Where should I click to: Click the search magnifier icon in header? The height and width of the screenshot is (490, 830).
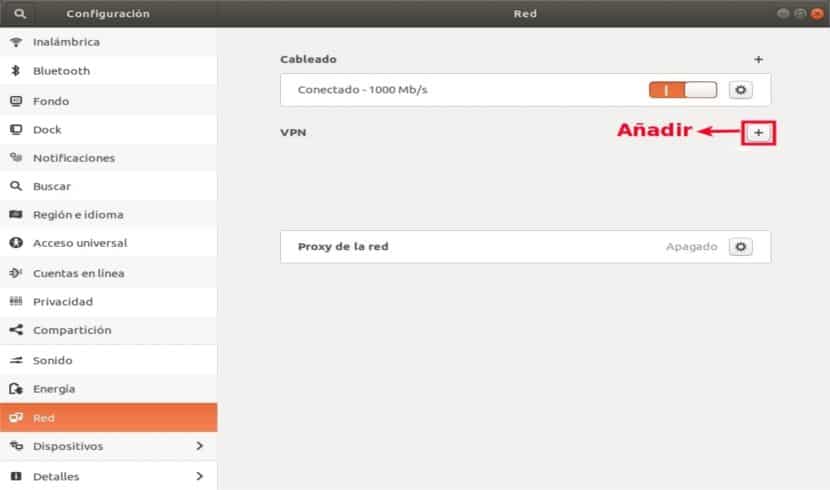coord(20,14)
